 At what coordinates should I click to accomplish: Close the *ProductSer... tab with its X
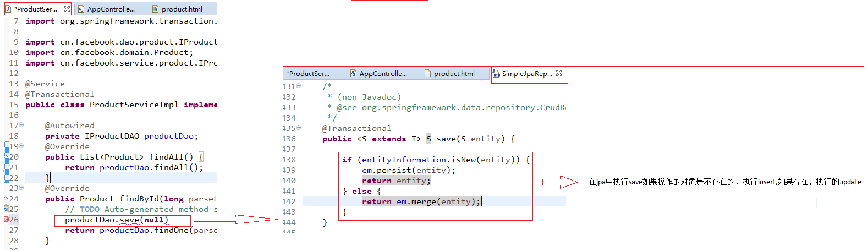[67, 9]
